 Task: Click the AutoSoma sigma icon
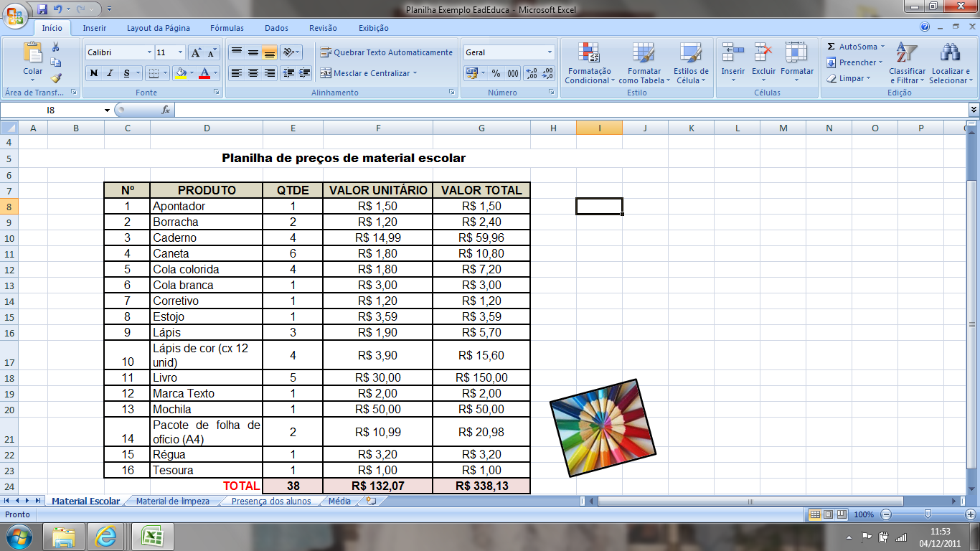[x=832, y=46]
